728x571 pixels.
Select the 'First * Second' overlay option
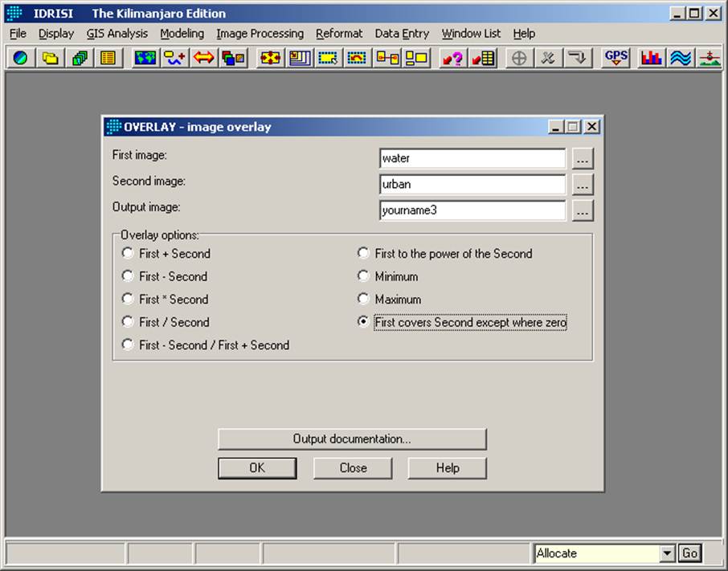point(128,298)
